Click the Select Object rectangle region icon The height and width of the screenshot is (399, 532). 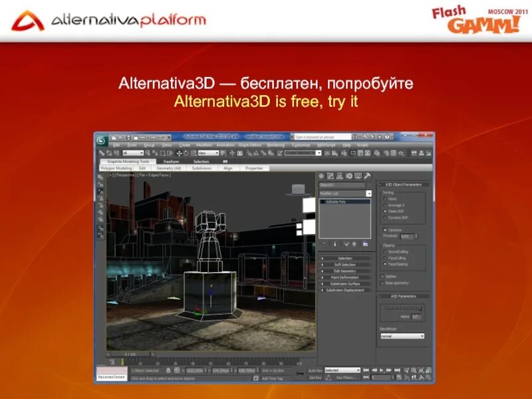pos(162,154)
